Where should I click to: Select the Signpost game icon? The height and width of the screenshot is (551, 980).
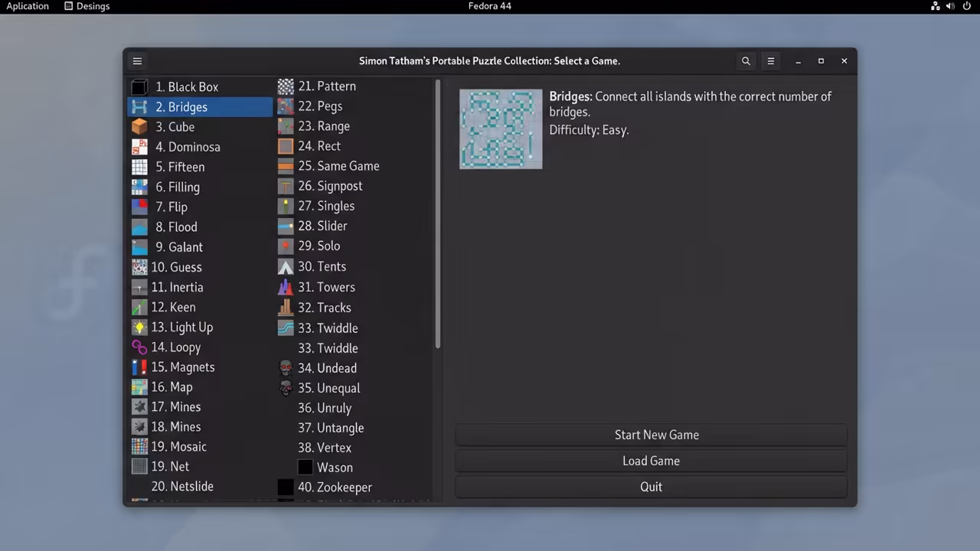click(x=286, y=186)
